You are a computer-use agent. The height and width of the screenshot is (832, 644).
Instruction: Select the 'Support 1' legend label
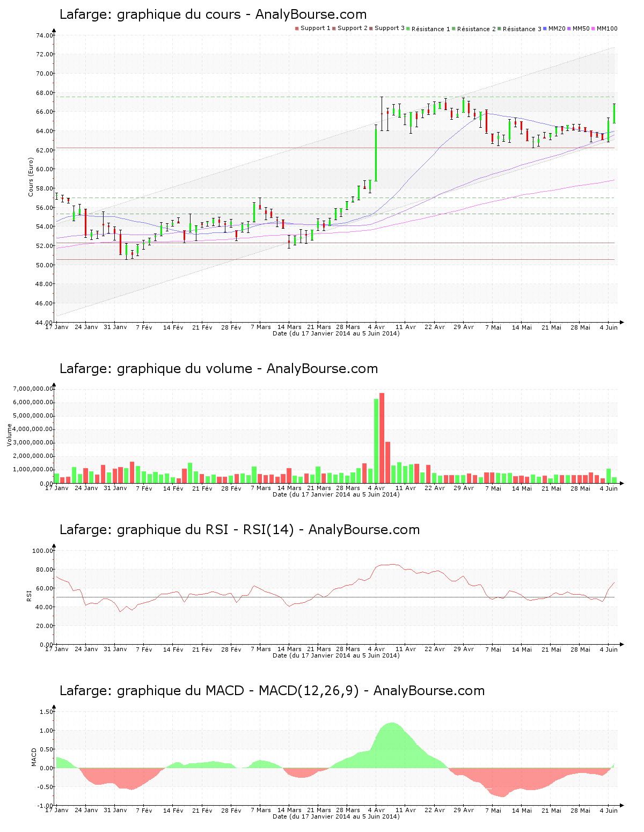(x=316, y=28)
